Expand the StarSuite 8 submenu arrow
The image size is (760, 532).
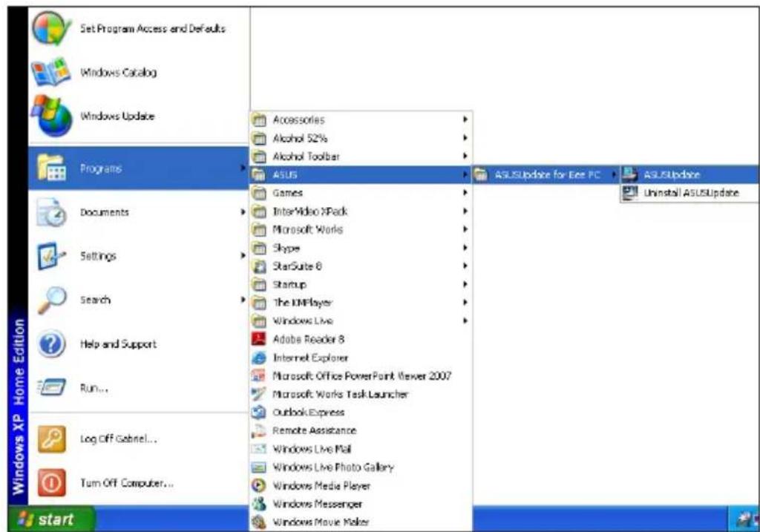point(465,266)
